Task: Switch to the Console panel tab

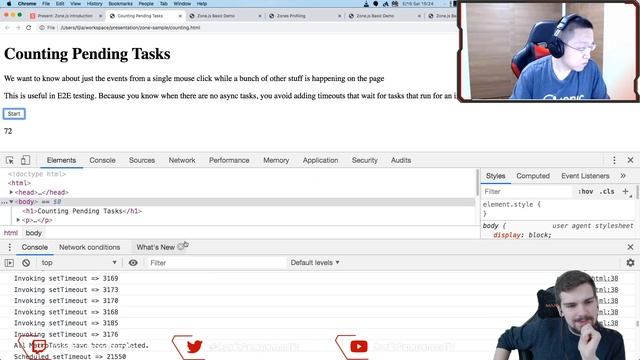Action: pos(102,160)
